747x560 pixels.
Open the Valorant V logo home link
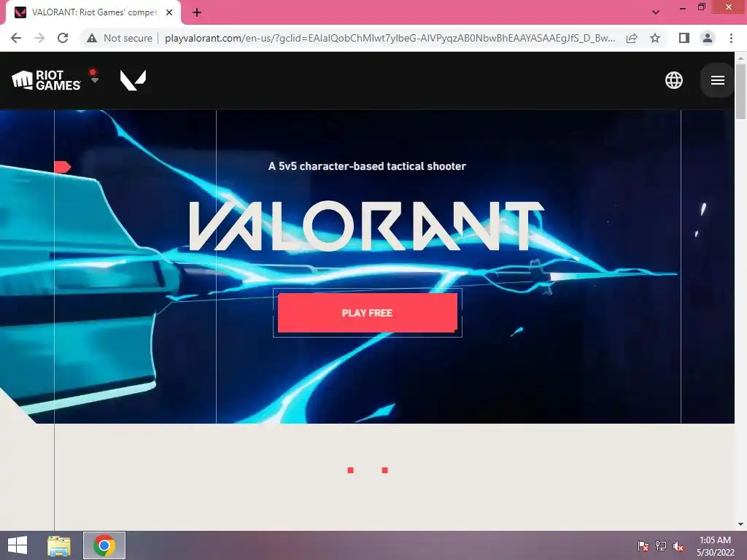point(133,80)
